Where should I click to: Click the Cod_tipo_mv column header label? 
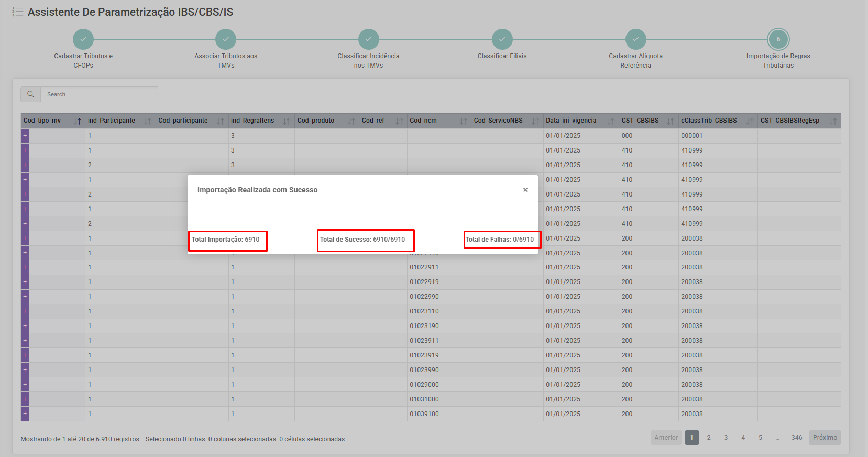(x=42, y=121)
